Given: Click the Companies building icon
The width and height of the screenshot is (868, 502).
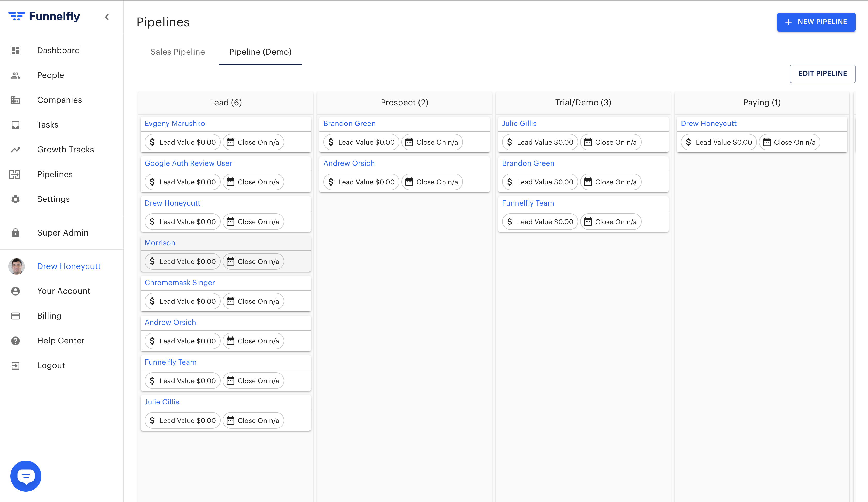Looking at the screenshot, I should coord(16,100).
